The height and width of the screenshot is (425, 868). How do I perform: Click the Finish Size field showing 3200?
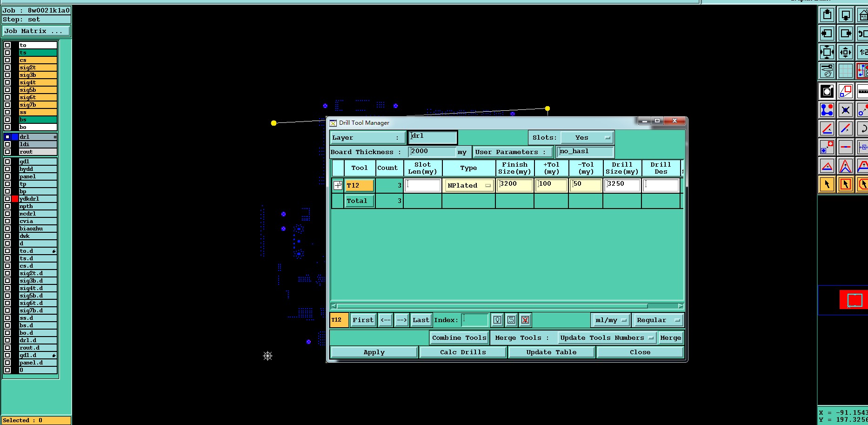click(x=514, y=185)
